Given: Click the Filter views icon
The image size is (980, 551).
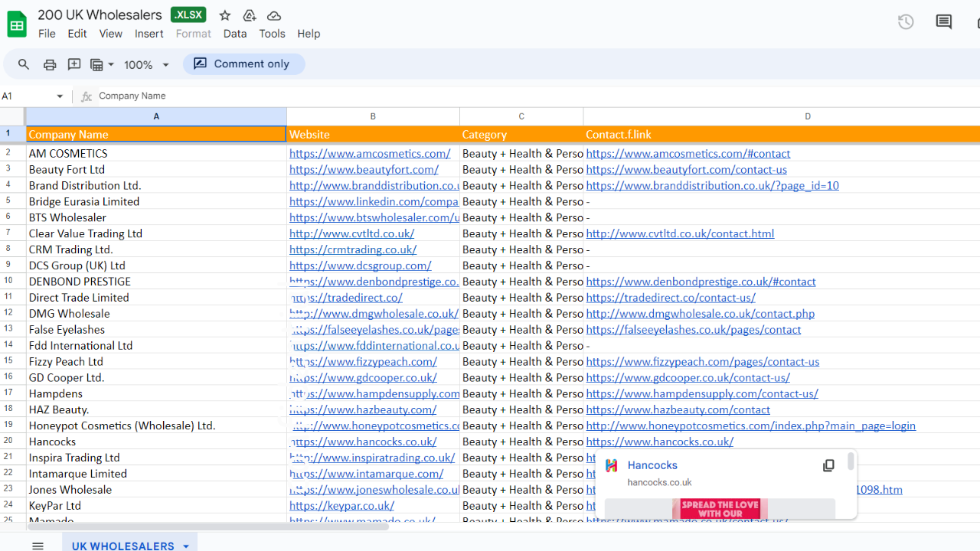Looking at the screenshot, I should 96,64.
